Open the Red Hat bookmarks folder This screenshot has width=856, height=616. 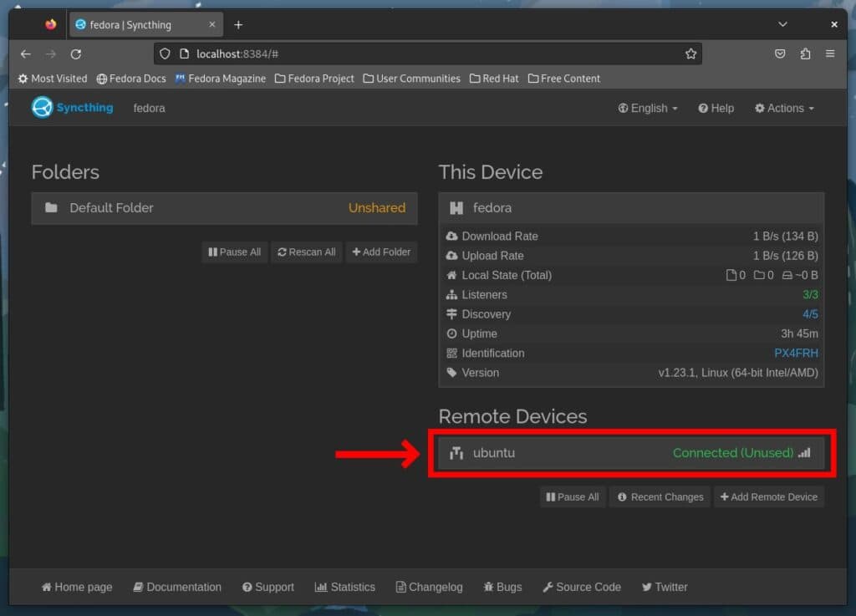point(494,79)
